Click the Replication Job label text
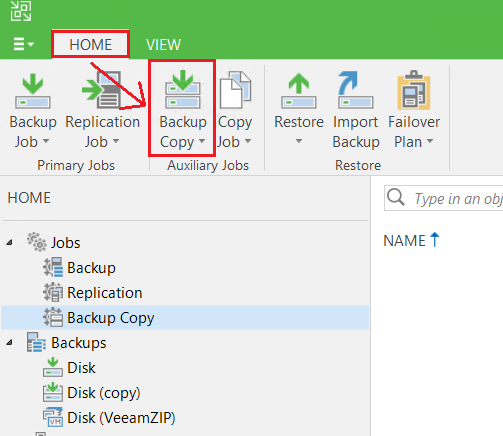The height and width of the screenshot is (436, 503). (102, 132)
